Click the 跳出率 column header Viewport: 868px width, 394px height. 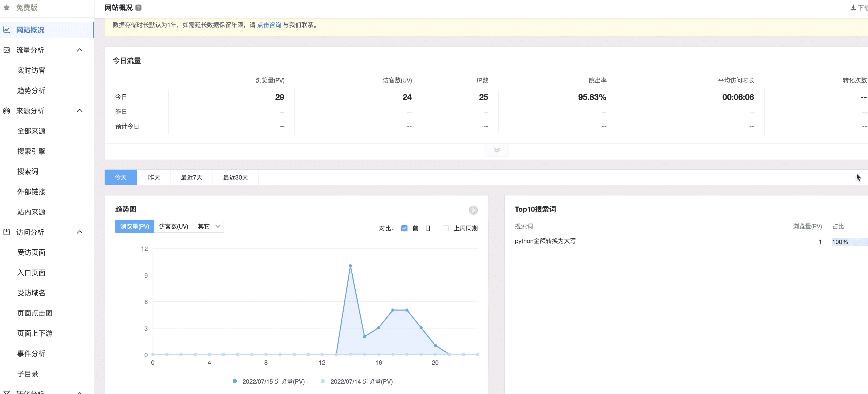tap(597, 80)
